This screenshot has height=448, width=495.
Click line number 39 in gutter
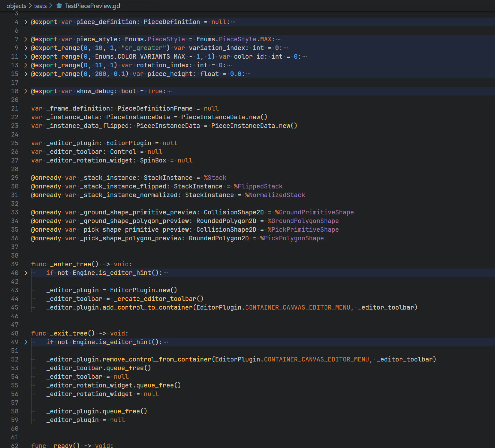[x=15, y=264]
